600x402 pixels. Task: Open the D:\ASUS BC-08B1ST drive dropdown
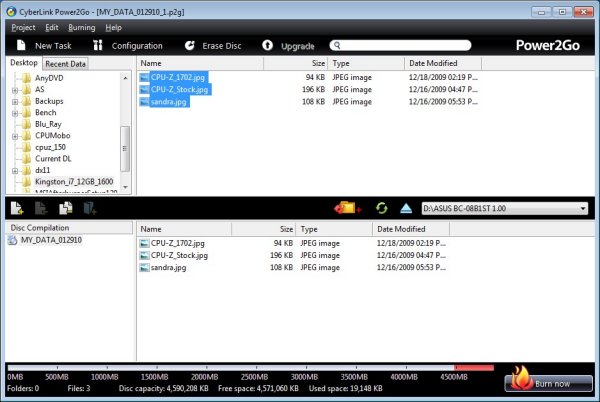pos(583,208)
